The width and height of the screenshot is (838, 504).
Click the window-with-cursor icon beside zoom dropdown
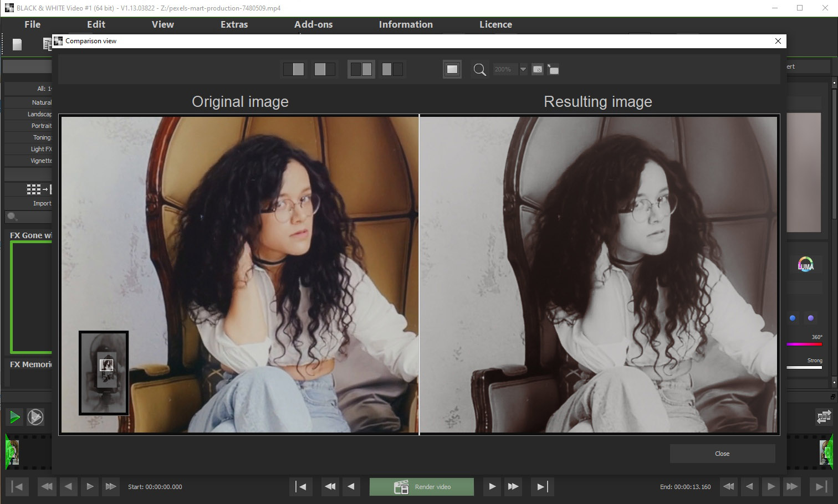pos(538,70)
